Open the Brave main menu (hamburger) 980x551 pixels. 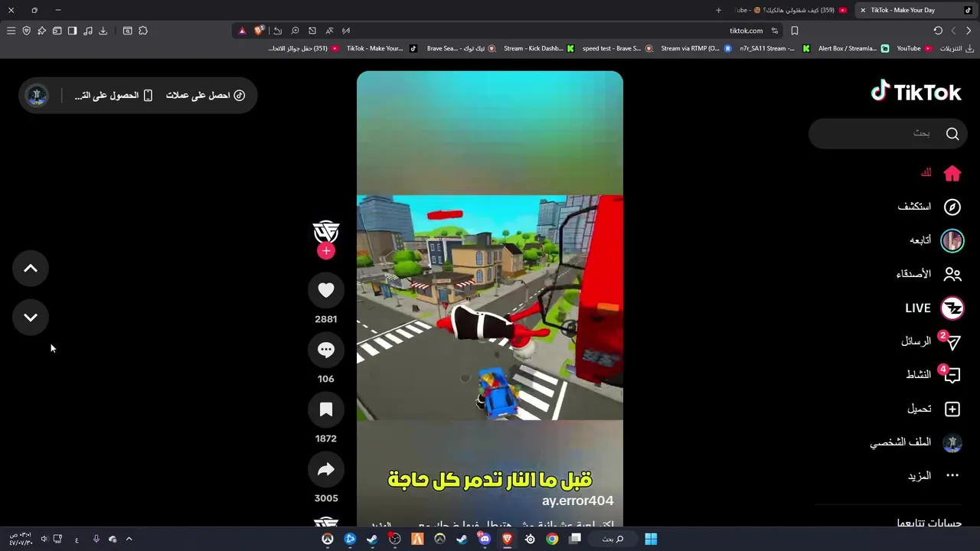point(11,31)
